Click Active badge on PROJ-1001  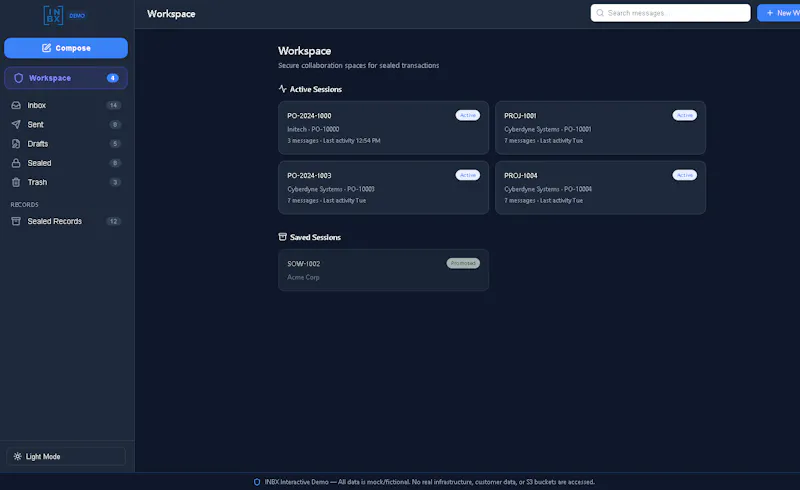685,115
